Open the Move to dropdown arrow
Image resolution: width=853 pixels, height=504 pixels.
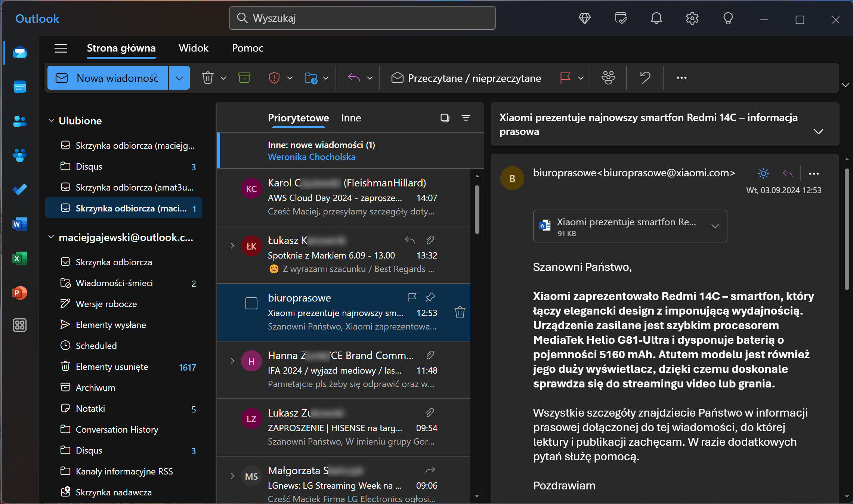point(326,78)
